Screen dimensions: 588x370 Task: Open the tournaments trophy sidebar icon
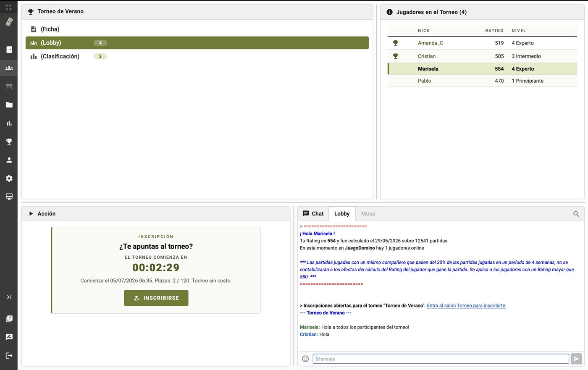pyautogui.click(x=9, y=142)
